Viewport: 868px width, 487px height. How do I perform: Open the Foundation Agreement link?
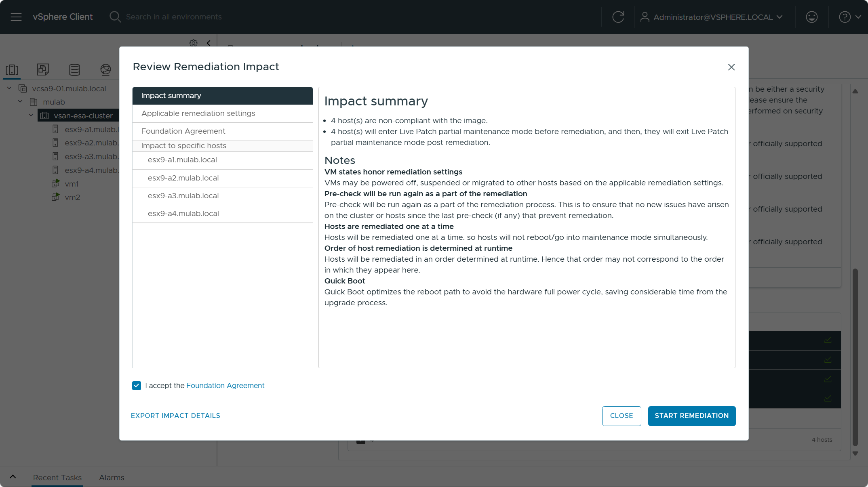(225, 386)
